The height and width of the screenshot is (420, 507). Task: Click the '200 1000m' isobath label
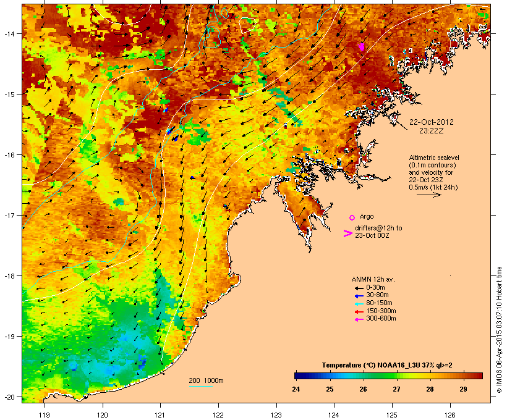coord(206,380)
